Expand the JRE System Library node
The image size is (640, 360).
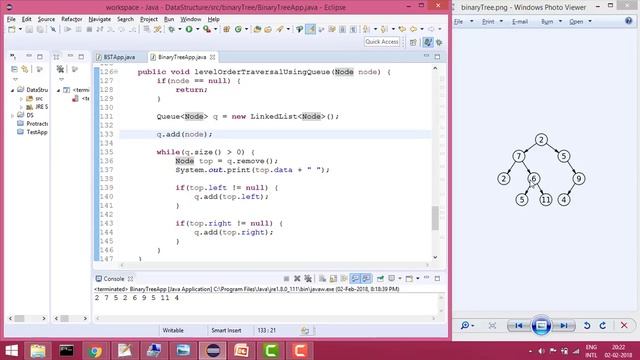(21, 107)
